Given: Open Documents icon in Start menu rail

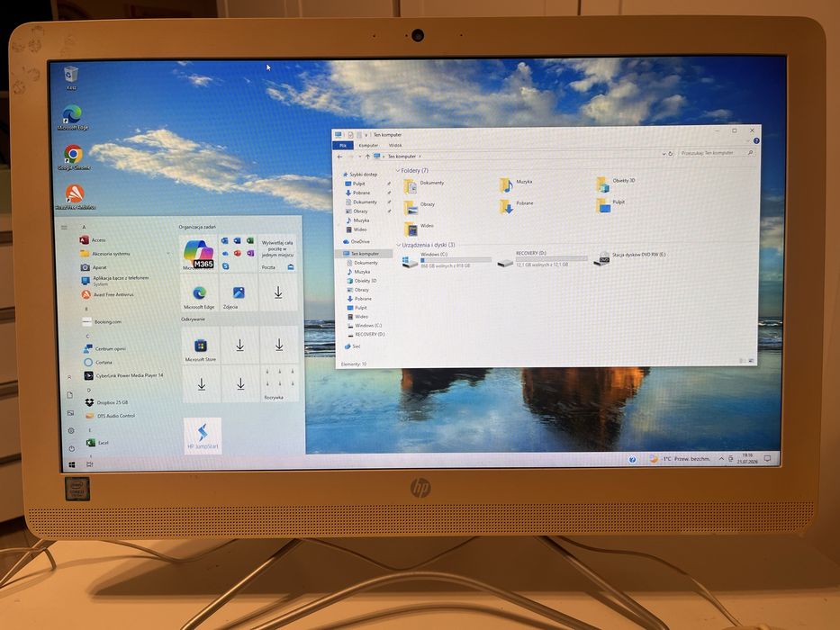Looking at the screenshot, I should (x=69, y=395).
